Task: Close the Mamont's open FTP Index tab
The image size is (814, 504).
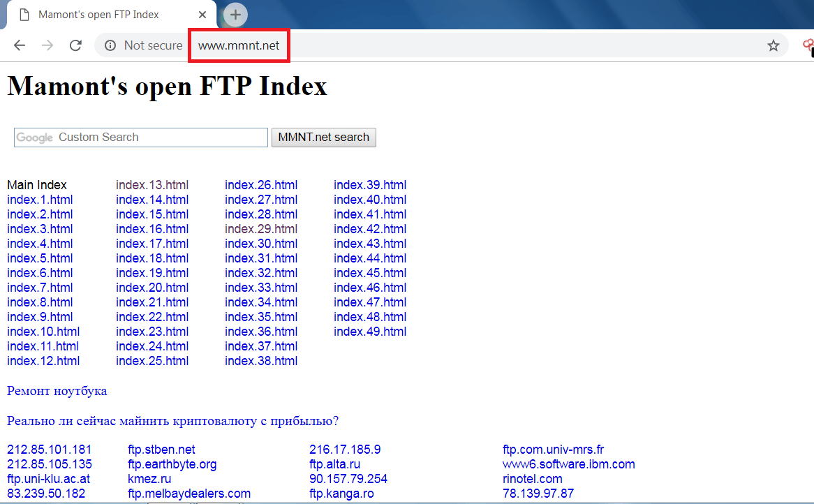Action: 202,15
